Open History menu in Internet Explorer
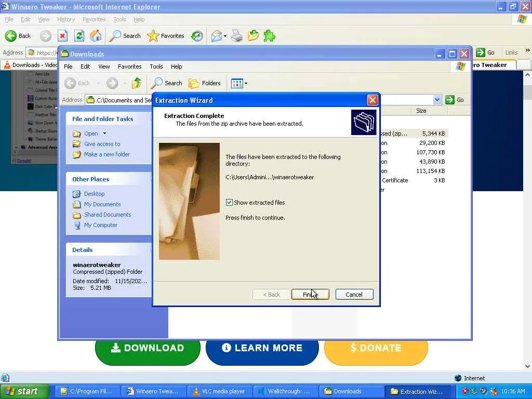This screenshot has width=532, height=399. click(66, 19)
